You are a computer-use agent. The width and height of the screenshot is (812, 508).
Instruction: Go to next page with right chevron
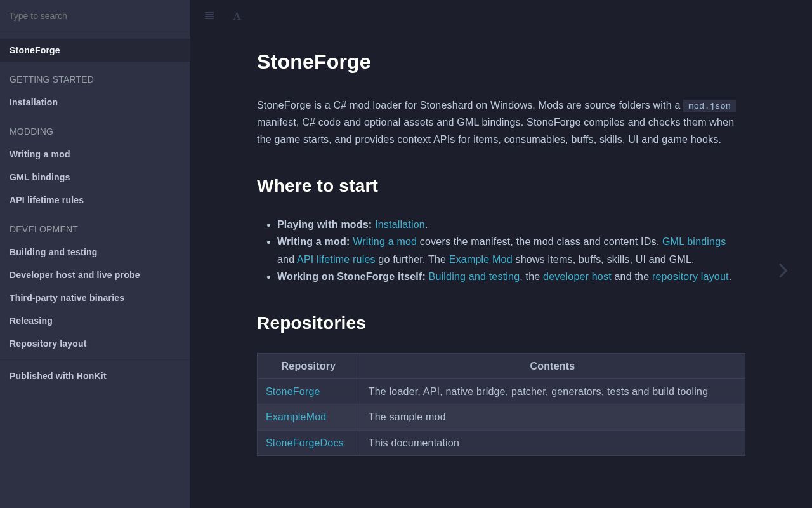[783, 271]
